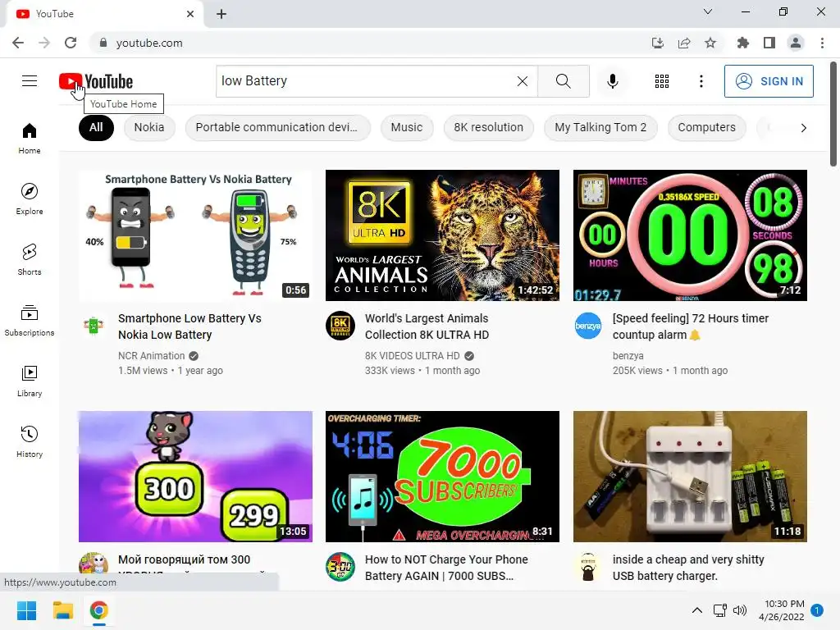Open a new browser tab
This screenshot has height=630, width=840.
(x=221, y=14)
